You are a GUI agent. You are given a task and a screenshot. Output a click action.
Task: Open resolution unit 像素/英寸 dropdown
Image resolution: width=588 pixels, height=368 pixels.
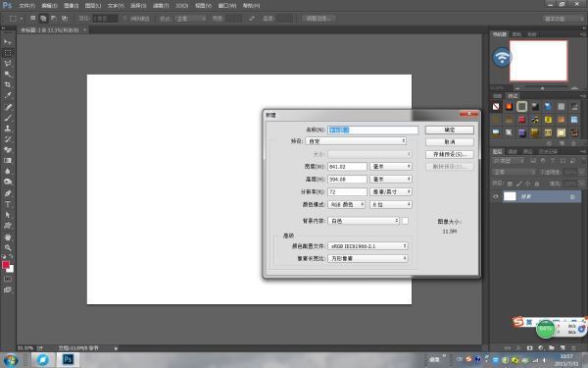pos(391,192)
